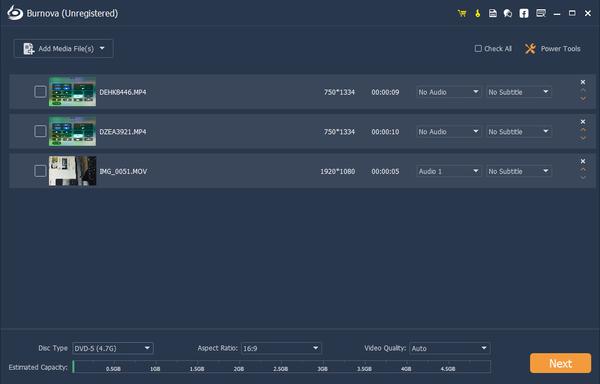This screenshot has width=600, height=384.
Task: Move IMG_0051.MOV up with arrow icon
Action: pos(583,169)
